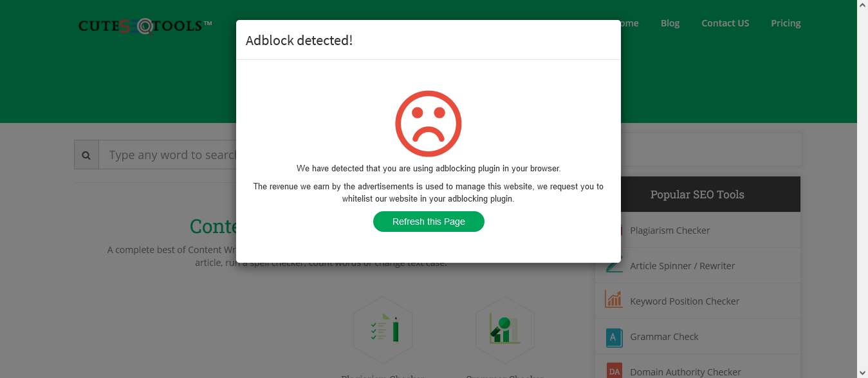Click the Plagiarism Checker hexagon icon
This screenshot has height=378, width=868.
click(x=383, y=329)
